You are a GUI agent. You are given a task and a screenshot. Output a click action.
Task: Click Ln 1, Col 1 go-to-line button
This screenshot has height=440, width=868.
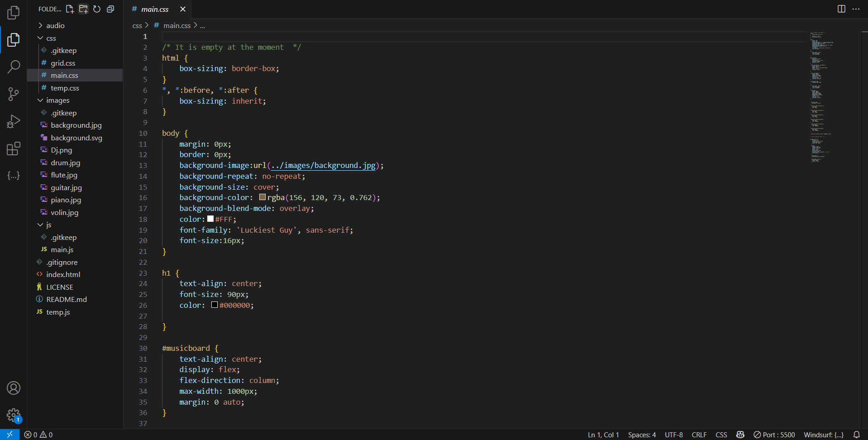603,435
